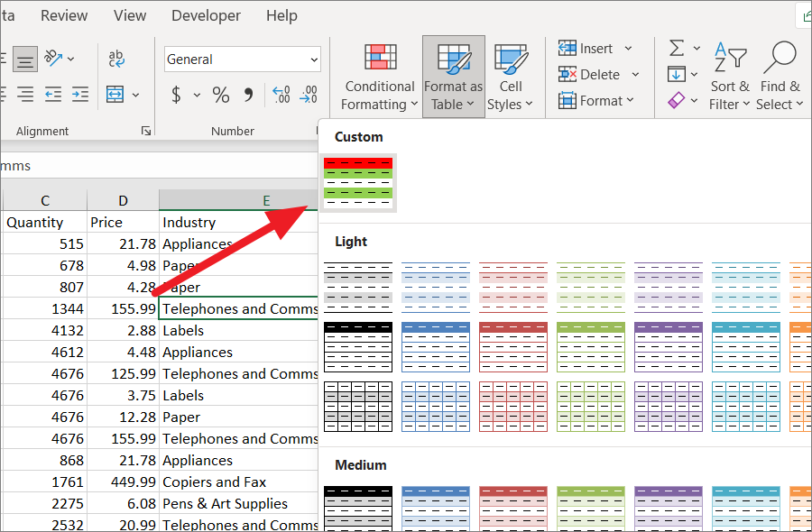The width and height of the screenshot is (812, 532).
Task: Expand Delete dropdown arrow
Action: [635, 75]
